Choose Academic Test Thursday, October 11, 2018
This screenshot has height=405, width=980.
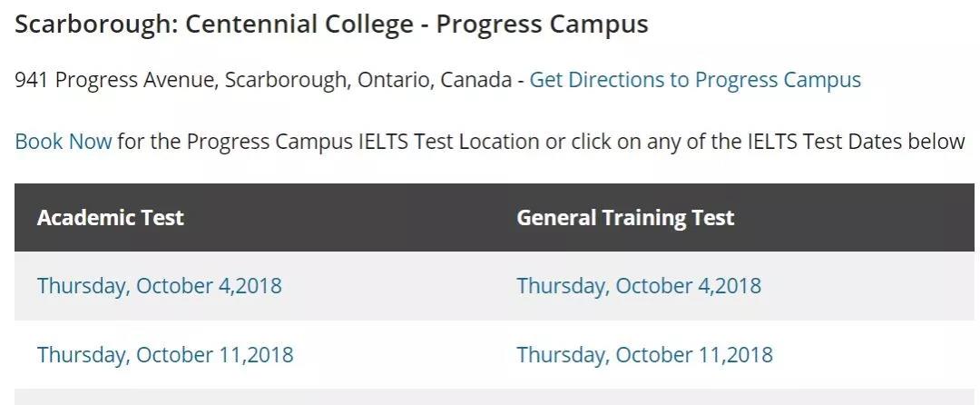[x=165, y=355]
